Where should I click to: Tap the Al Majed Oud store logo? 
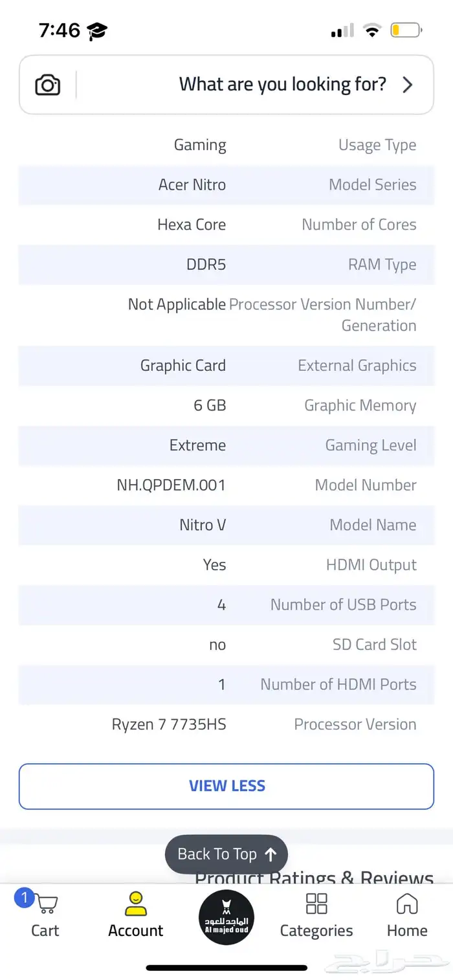click(x=226, y=917)
